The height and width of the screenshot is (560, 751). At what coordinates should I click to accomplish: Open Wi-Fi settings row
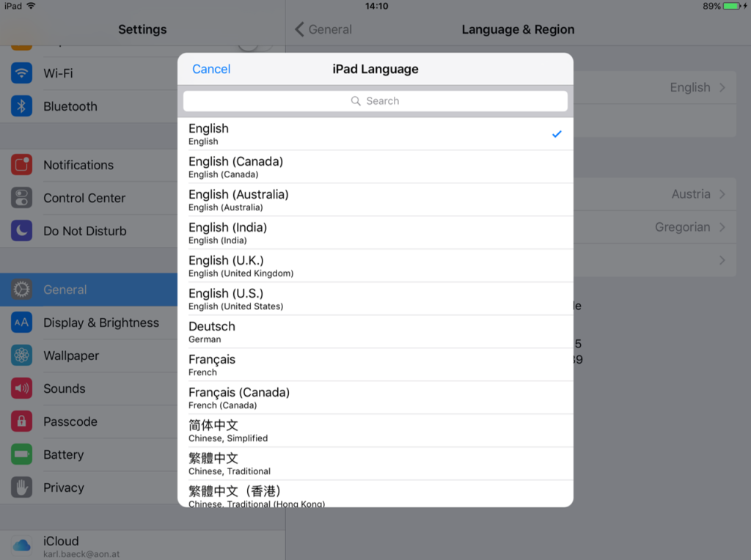pyautogui.click(x=89, y=73)
